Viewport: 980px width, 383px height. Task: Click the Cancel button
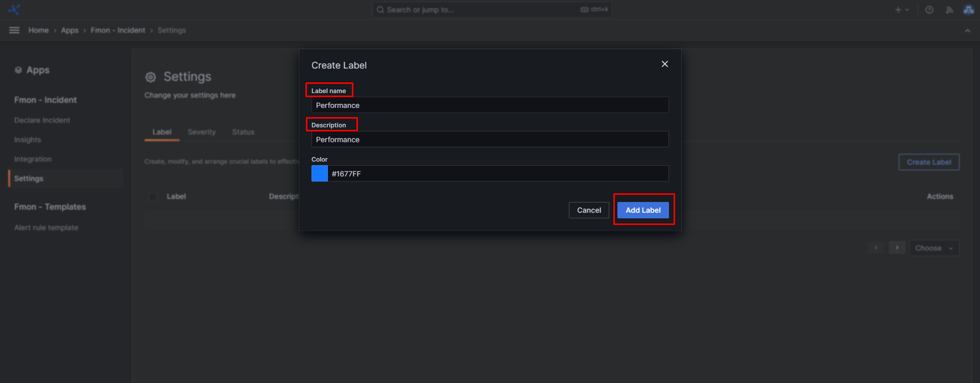589,210
